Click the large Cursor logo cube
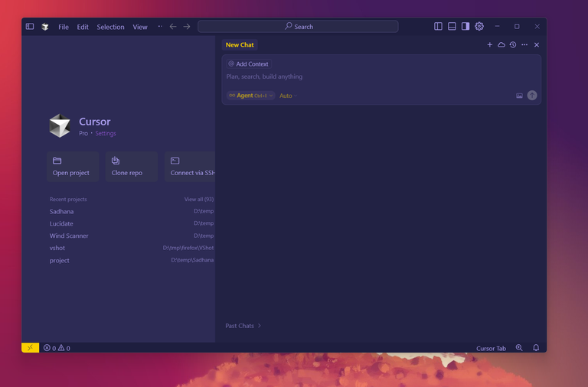This screenshot has height=387, width=588. pyautogui.click(x=60, y=126)
